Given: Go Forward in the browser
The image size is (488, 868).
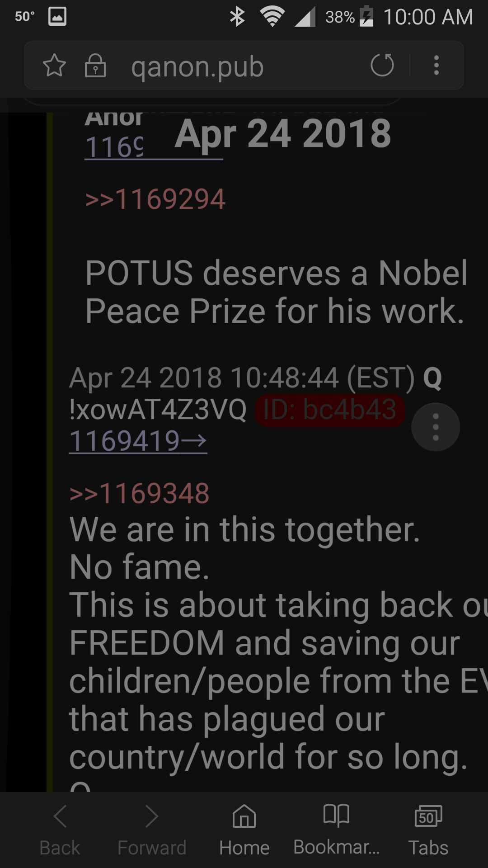Looking at the screenshot, I should (152, 830).
